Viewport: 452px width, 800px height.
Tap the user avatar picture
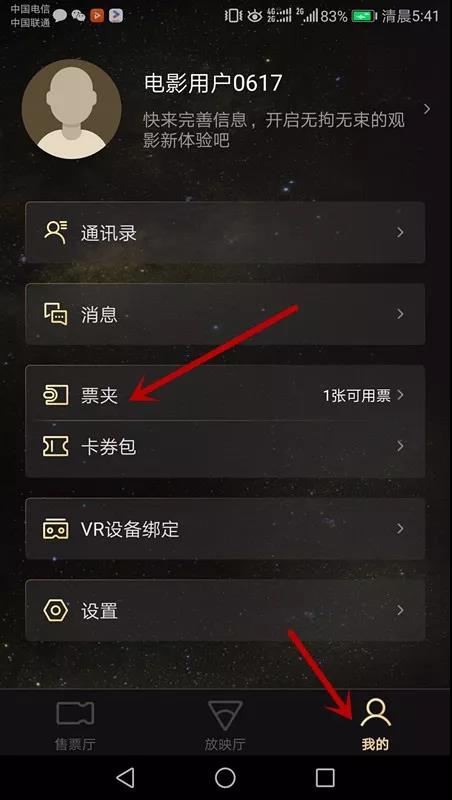pos(71,109)
